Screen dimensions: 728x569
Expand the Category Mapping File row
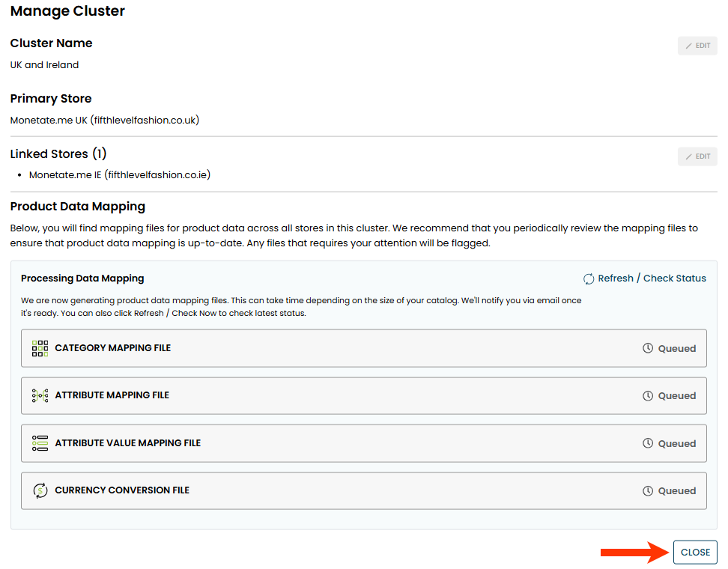pos(363,348)
